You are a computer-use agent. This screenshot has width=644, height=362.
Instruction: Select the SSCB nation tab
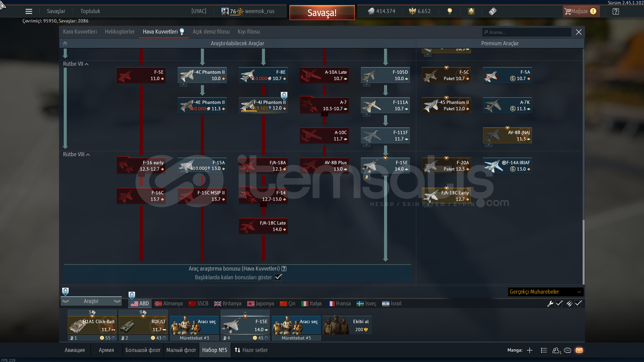click(x=198, y=304)
